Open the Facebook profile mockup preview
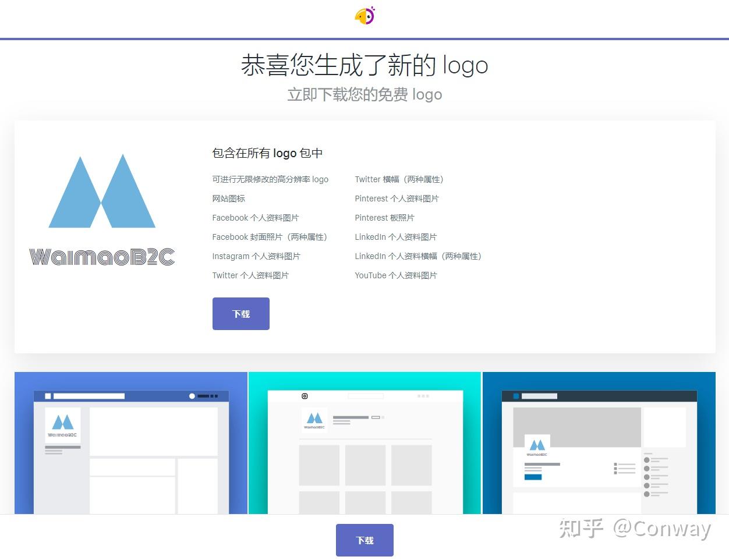 tap(131, 443)
